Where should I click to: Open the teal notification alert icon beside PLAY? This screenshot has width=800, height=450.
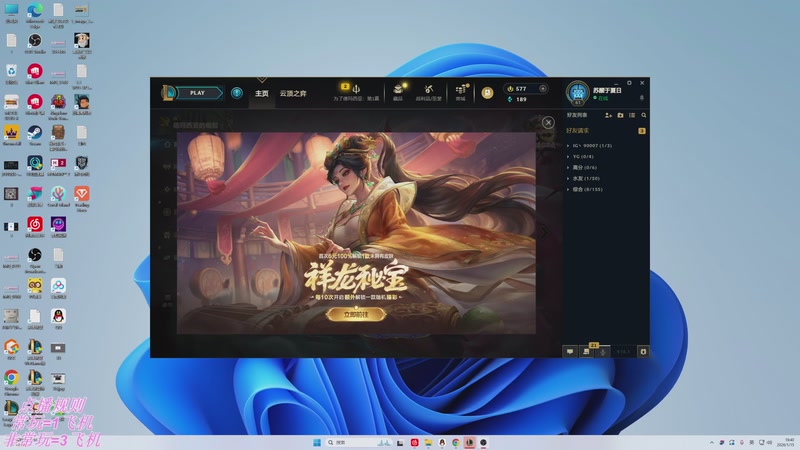coord(237,93)
